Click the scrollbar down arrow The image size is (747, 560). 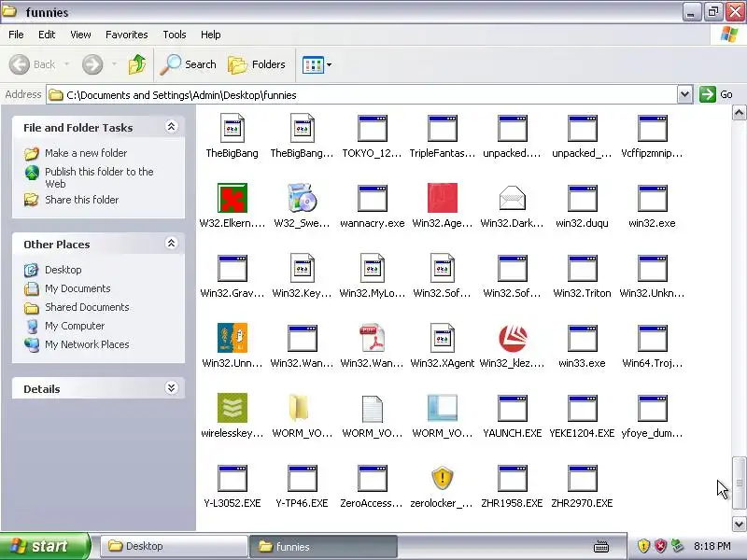tap(739, 525)
